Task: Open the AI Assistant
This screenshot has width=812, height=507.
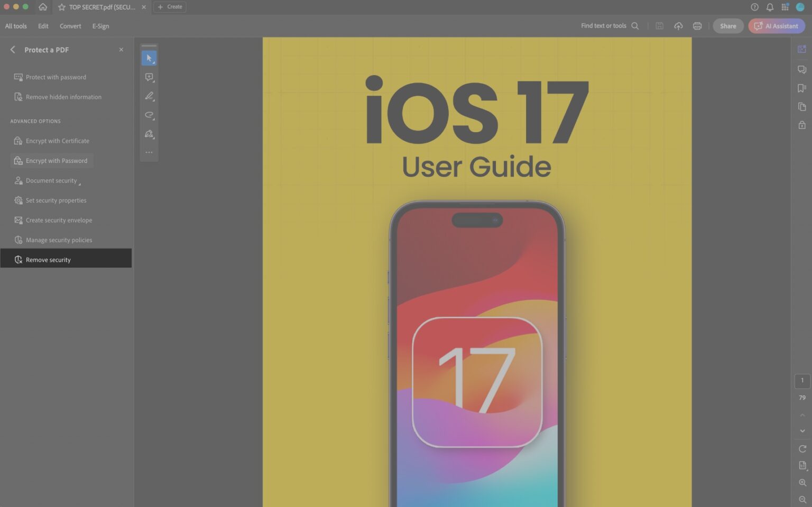Action: [776, 26]
